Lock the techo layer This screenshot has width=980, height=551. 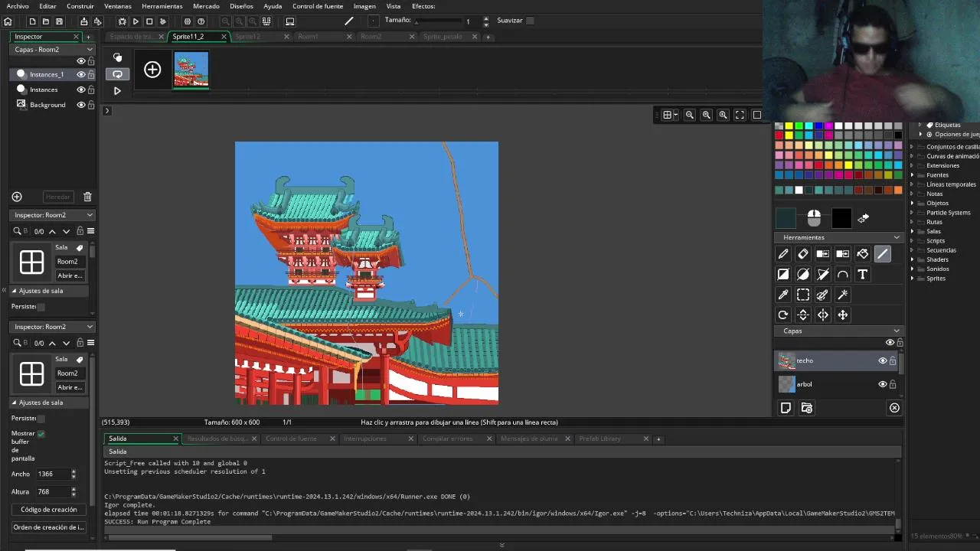click(893, 360)
